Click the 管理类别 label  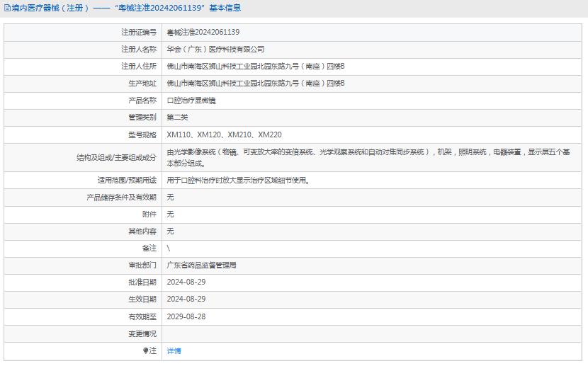coord(142,118)
